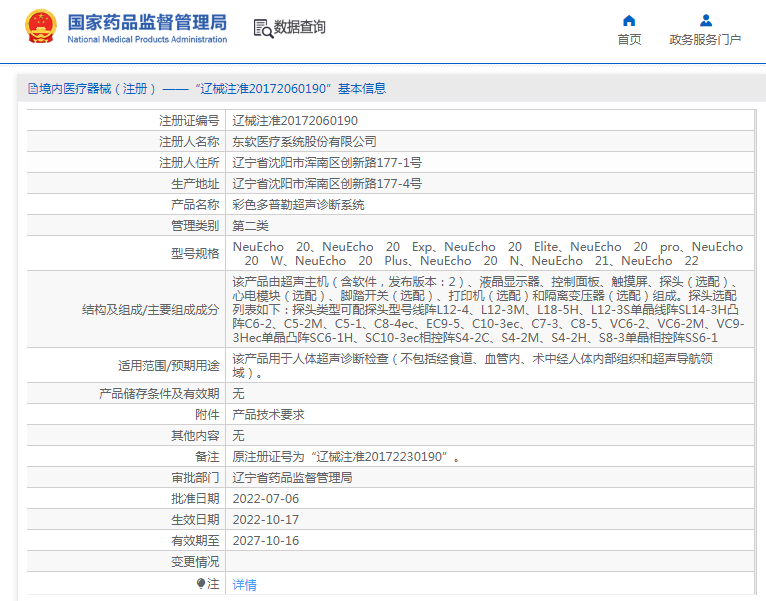Image resolution: width=766 pixels, height=601 pixels.
Task: Click the 首页 label
Action: coord(629,40)
